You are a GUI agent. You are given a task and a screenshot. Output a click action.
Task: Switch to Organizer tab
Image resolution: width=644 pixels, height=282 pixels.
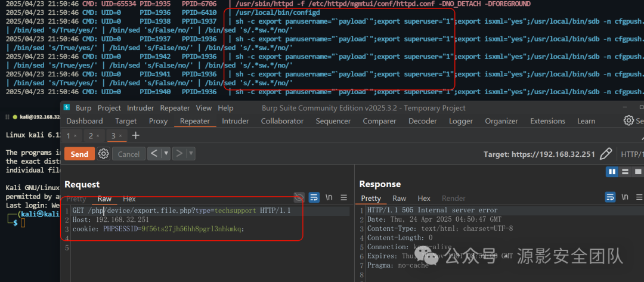point(502,121)
